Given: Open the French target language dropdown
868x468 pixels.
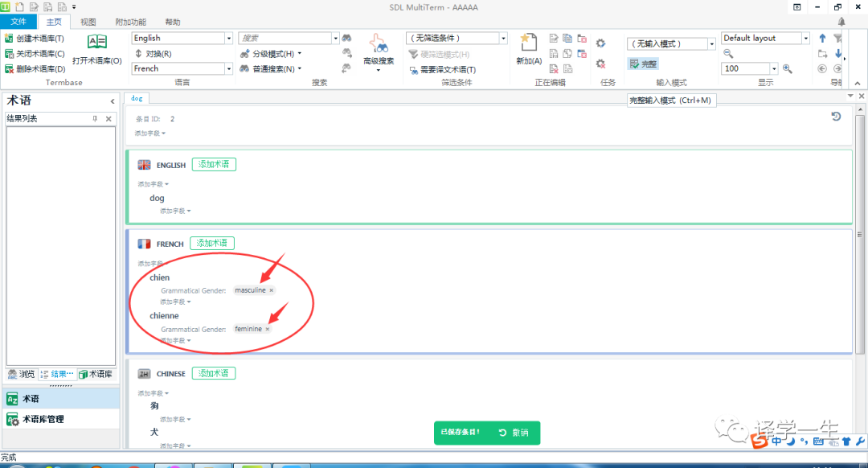Looking at the screenshot, I should [x=228, y=68].
